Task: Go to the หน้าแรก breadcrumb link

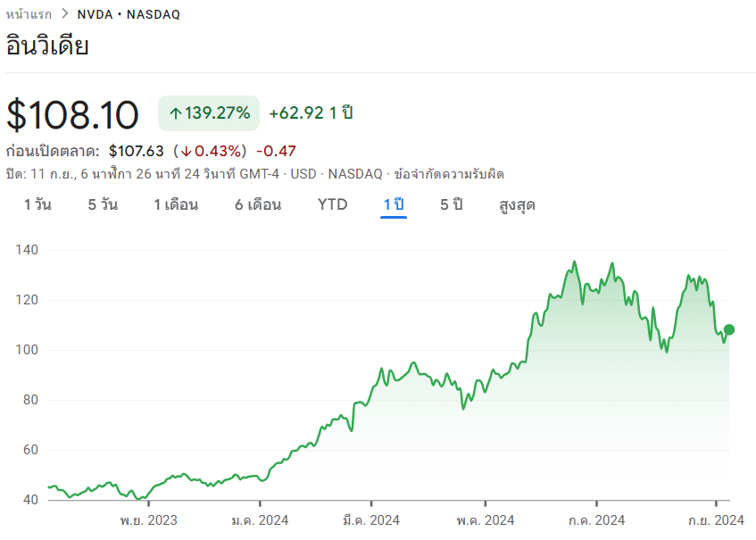Action: click(29, 14)
